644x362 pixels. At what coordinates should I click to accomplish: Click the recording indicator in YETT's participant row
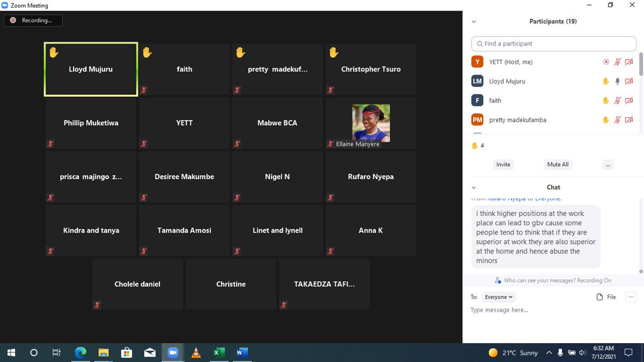point(606,62)
